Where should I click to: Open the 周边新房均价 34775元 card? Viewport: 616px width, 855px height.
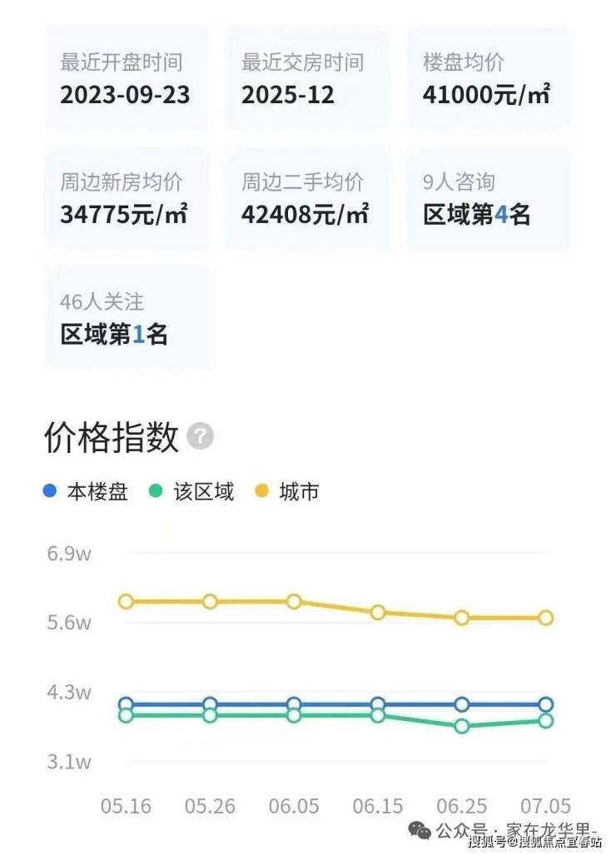pyautogui.click(x=127, y=198)
